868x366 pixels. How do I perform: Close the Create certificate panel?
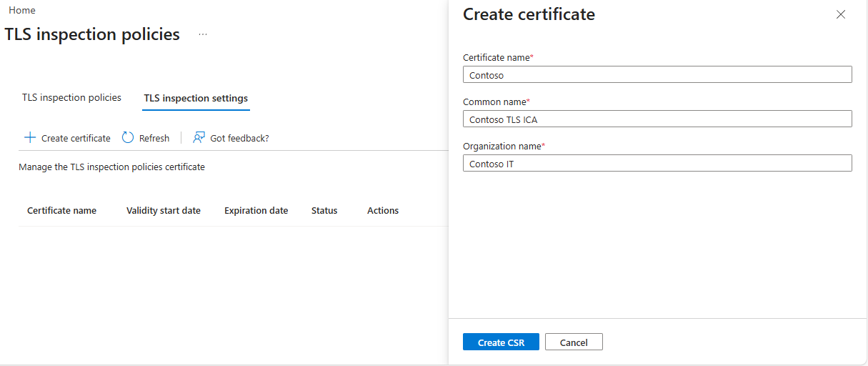pyautogui.click(x=841, y=14)
